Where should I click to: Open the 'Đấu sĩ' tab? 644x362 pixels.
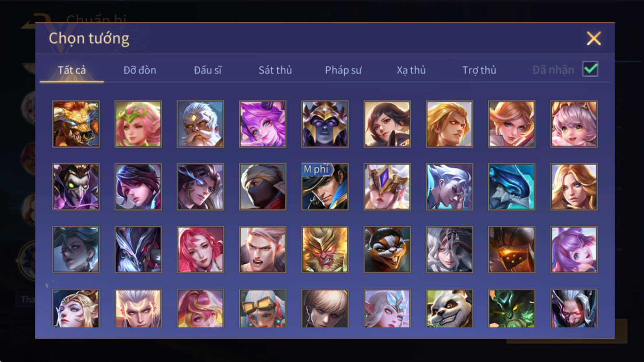[208, 70]
